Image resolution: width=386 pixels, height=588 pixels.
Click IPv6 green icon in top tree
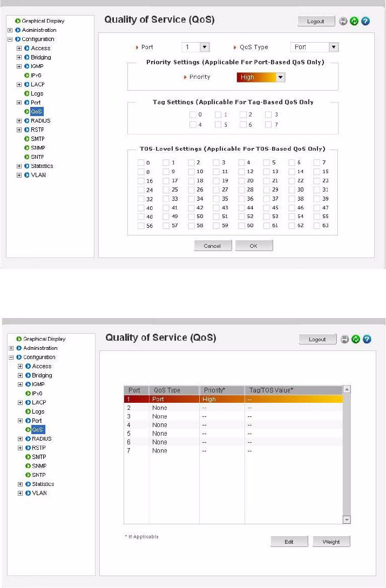[x=26, y=76]
